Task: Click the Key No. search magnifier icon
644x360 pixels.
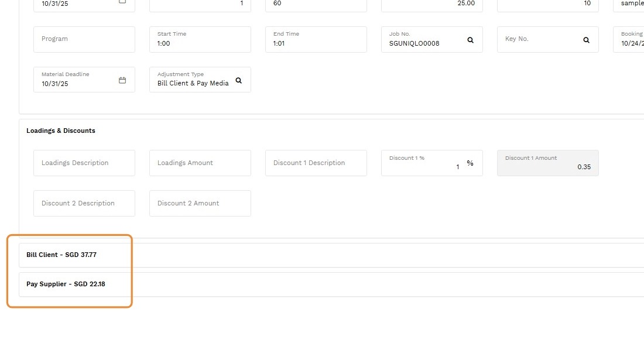Action: (586, 40)
